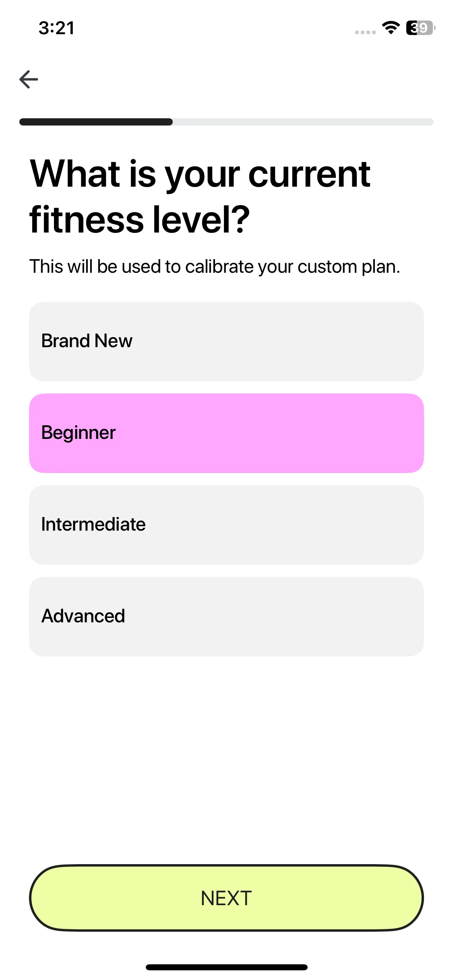Tap the battery level indicator
453x980 pixels.
point(420,28)
